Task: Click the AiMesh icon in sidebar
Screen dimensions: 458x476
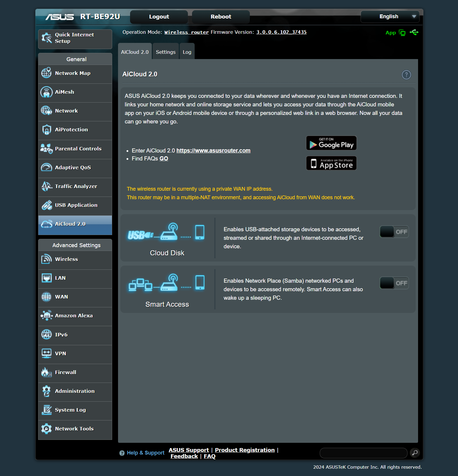Action: [46, 92]
